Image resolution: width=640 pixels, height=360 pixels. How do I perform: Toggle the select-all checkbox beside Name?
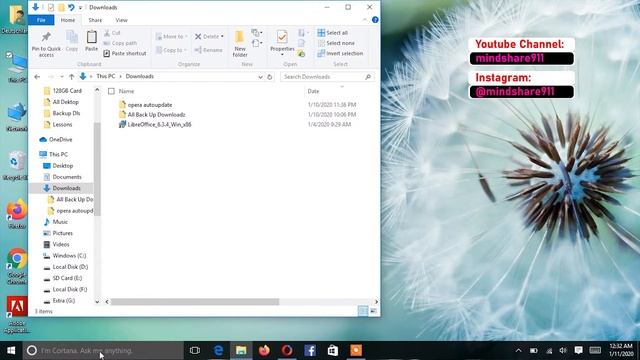coord(111,91)
